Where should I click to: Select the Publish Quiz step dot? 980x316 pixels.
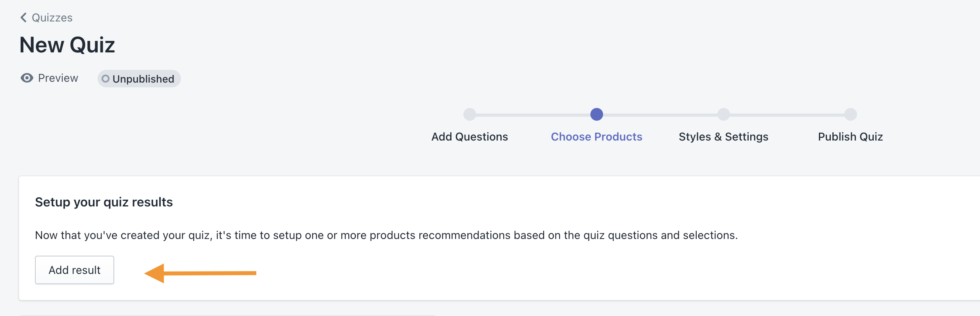850,114
